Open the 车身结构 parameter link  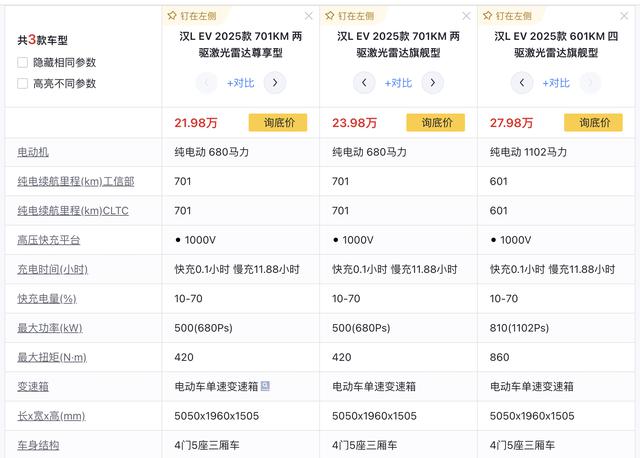click(38, 445)
